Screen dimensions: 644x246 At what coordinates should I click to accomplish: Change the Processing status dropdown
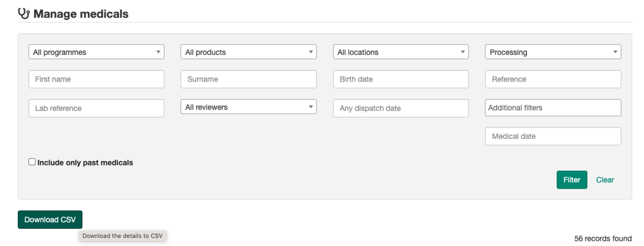coord(552,52)
